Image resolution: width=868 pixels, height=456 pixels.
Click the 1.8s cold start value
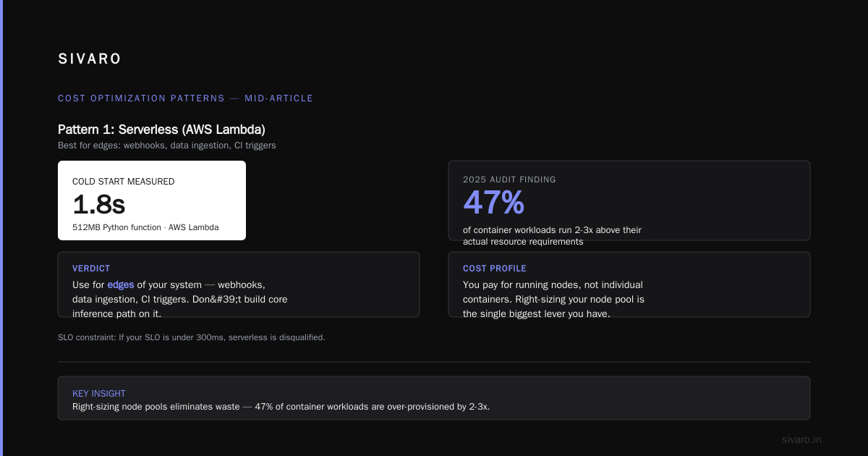tap(98, 205)
